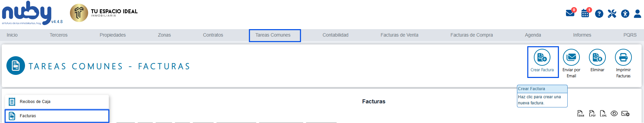Click the DIAN file icon

pyautogui.click(x=580, y=114)
